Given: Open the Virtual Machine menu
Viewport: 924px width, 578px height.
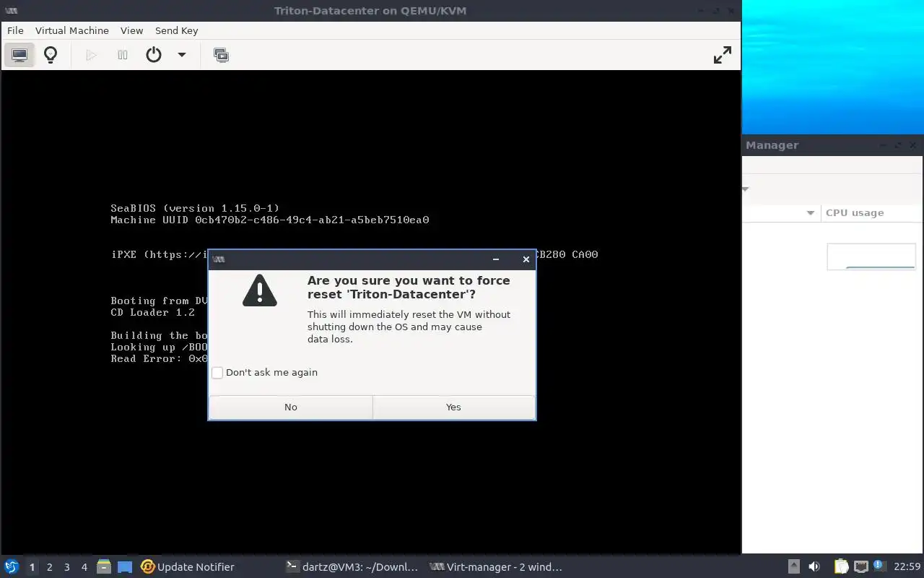Looking at the screenshot, I should (x=72, y=30).
